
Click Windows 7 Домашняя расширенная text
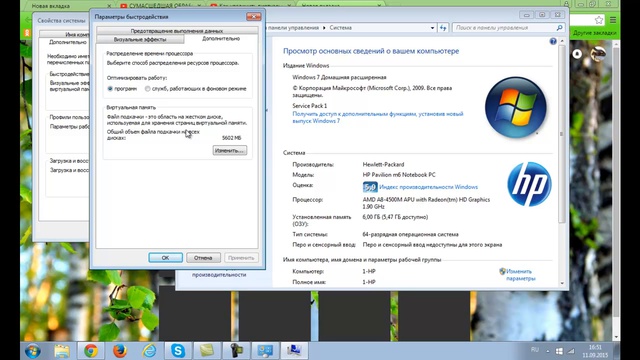click(x=339, y=77)
